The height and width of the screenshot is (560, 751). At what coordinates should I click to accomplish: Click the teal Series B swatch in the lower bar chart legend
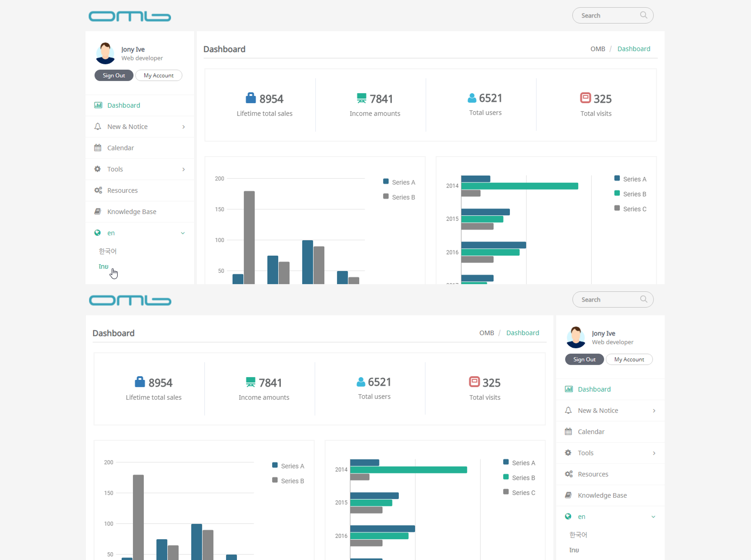pyautogui.click(x=506, y=477)
